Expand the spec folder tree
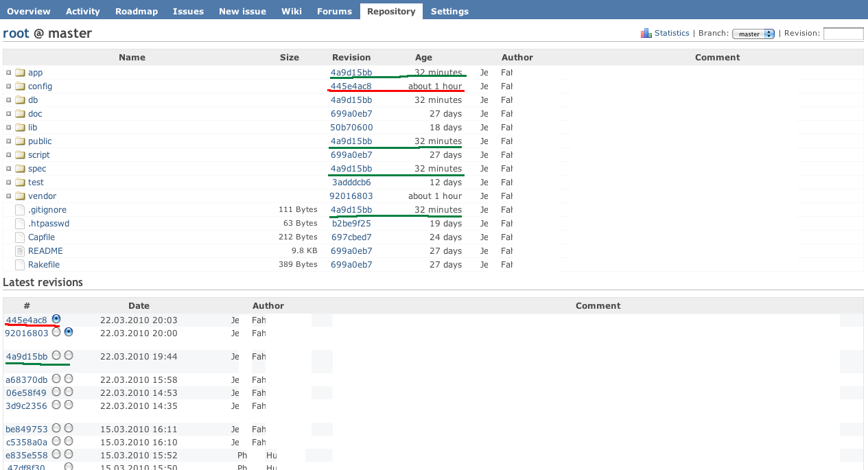This screenshot has height=470, width=868. tap(9, 169)
